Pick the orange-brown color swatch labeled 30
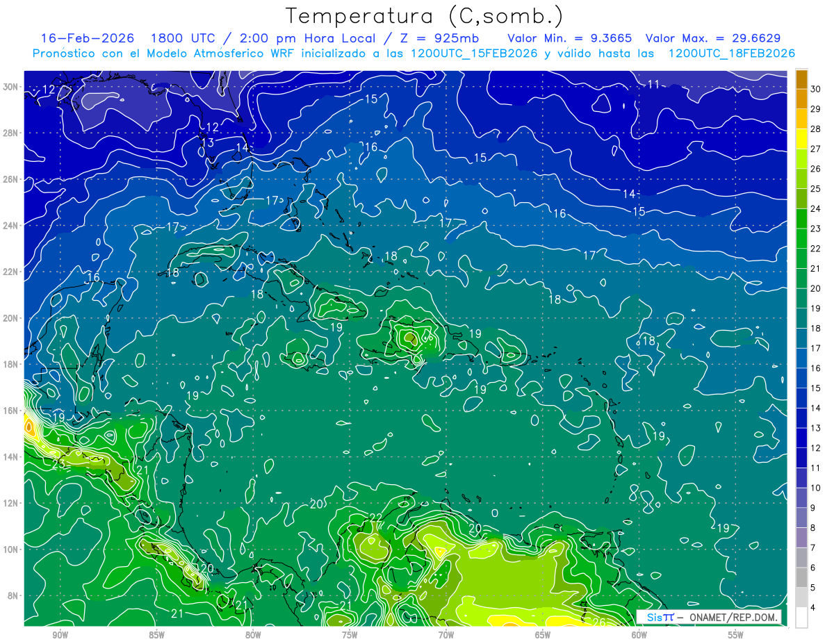The height and width of the screenshot is (644, 834). (x=801, y=80)
